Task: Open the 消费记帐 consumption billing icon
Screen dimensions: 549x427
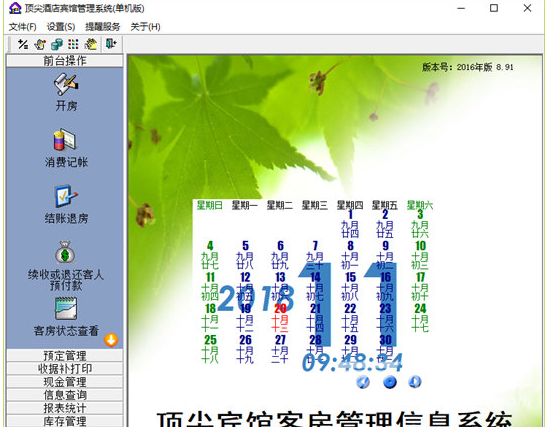Action: point(65,140)
